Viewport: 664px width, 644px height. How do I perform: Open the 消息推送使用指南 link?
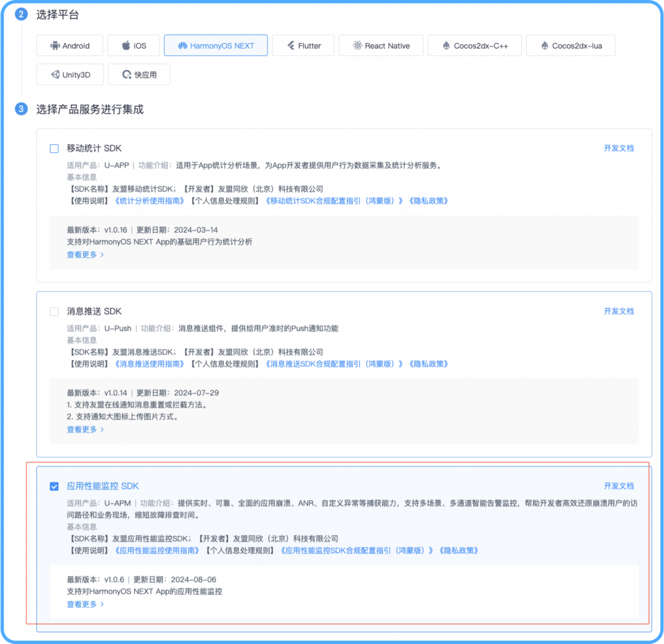coord(149,364)
